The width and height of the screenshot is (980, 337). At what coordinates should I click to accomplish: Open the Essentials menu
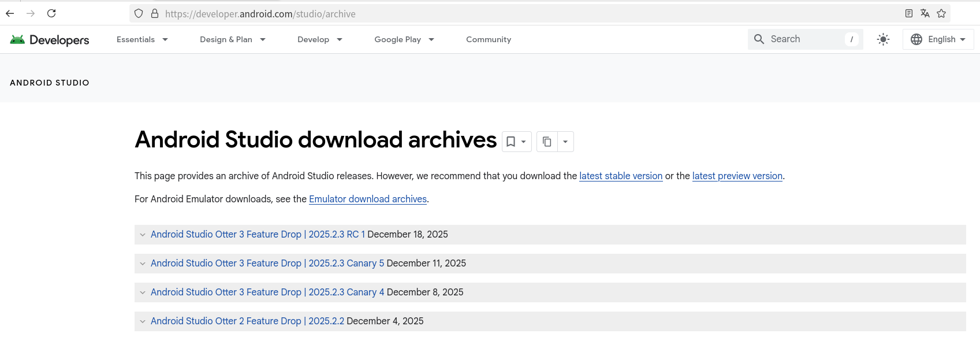142,39
